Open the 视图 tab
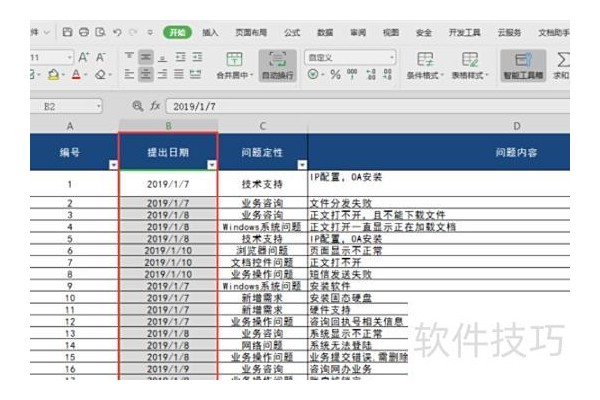Image resolution: width=600 pixels, height=400 pixels. [391, 33]
